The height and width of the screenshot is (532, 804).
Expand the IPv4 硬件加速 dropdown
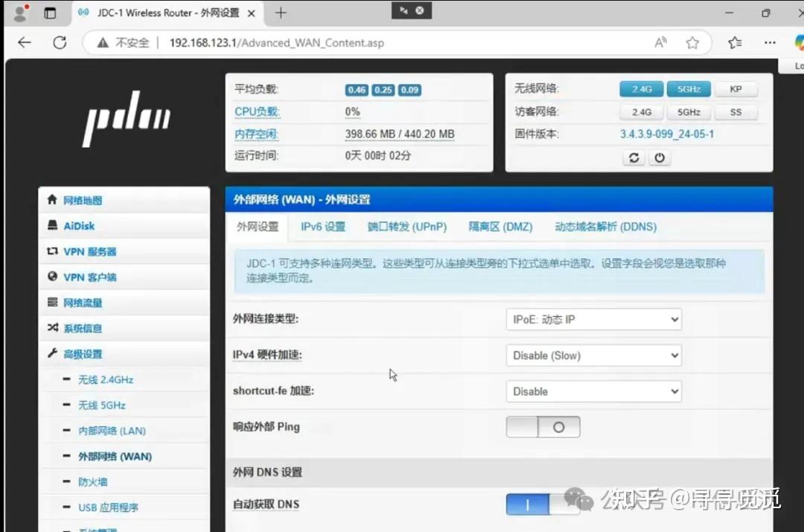593,355
